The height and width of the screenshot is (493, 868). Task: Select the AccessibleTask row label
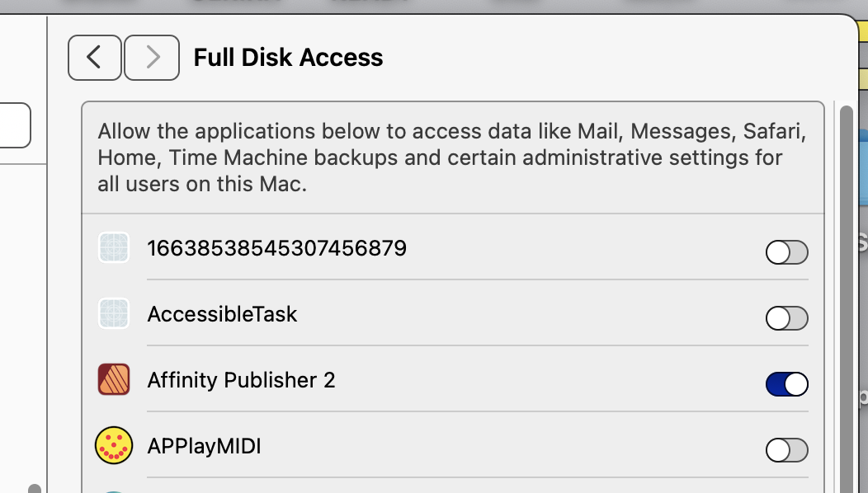click(222, 314)
